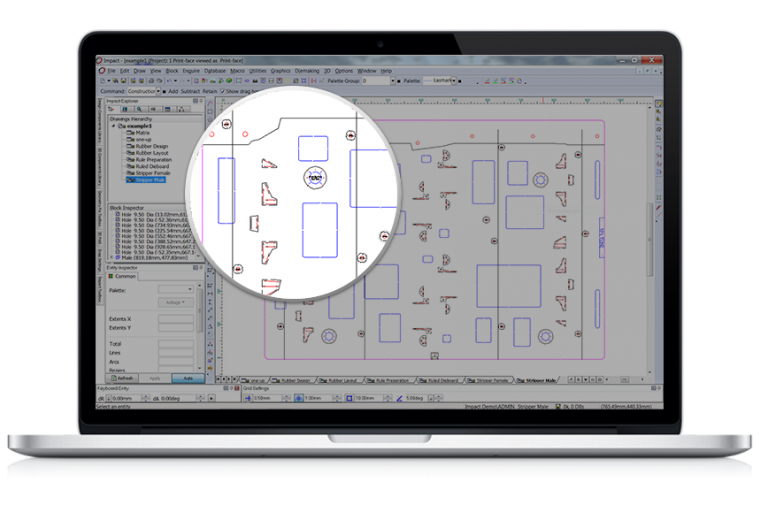Click the first Impact Explorer toolbar tab icon
The image size is (768, 512).
tap(111, 109)
